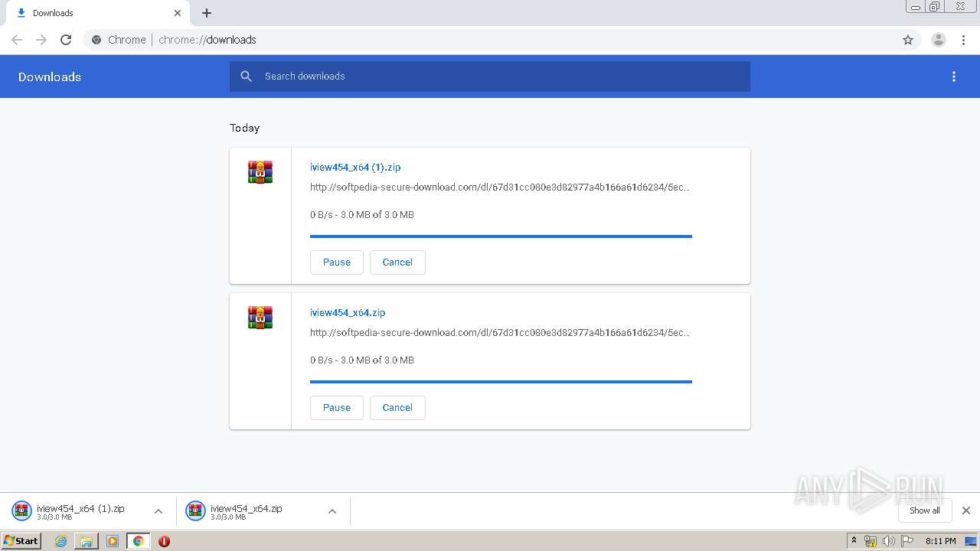Bookmark this page with the star icon

point(908,40)
